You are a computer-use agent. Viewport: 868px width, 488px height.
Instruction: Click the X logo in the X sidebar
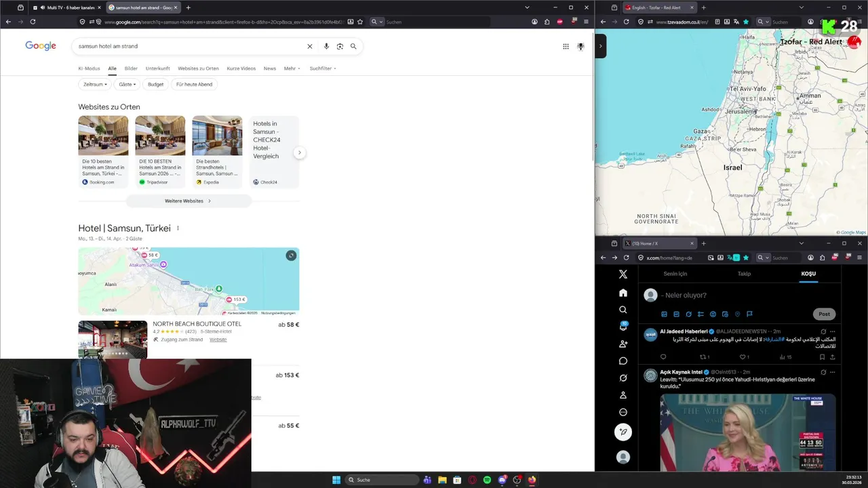[x=623, y=274]
